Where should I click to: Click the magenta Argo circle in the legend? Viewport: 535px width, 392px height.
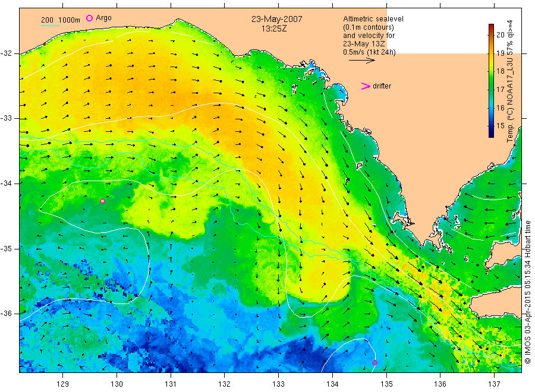point(89,18)
